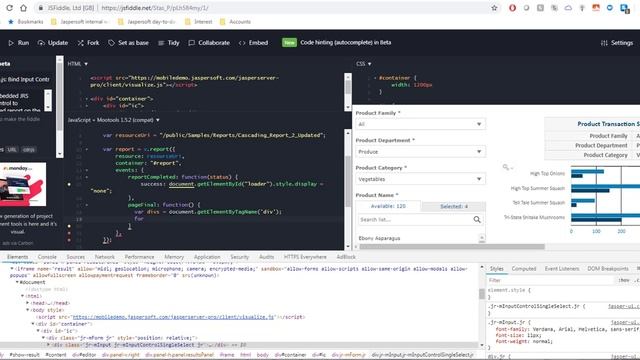This screenshot has height=360, width=640.
Task: Open the Interest bookmarks folder
Action: point(199,22)
